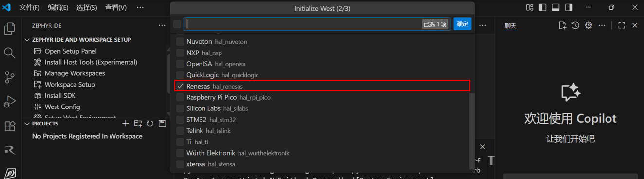Open the Extensions view icon
The height and width of the screenshot is (179, 644).
[10, 126]
